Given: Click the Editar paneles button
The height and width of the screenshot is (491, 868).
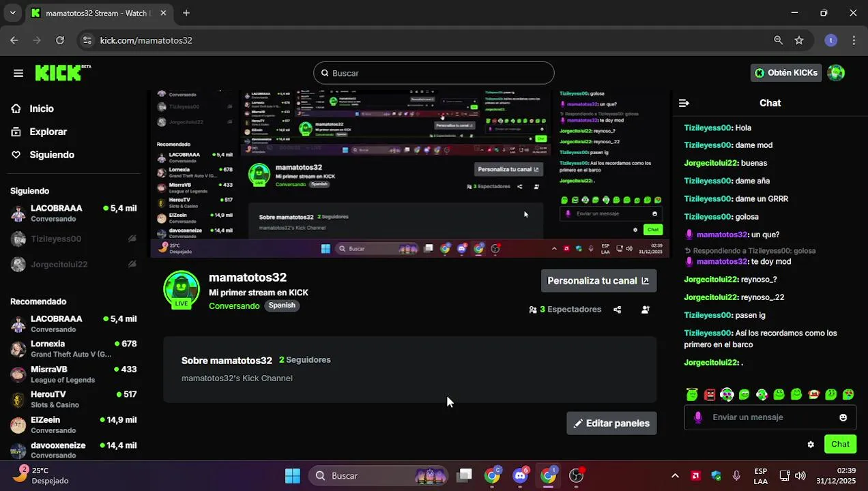Looking at the screenshot, I should coord(611,423).
